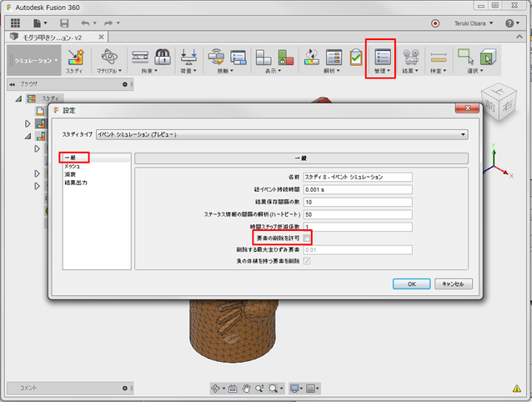Click the green-red lock icon in 表示
This screenshot has width=532, height=402.
(286, 57)
